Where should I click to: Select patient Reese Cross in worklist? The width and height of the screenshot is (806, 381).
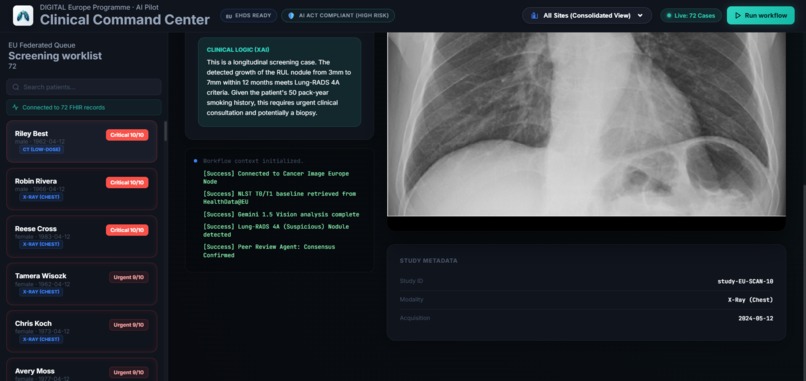(82, 237)
